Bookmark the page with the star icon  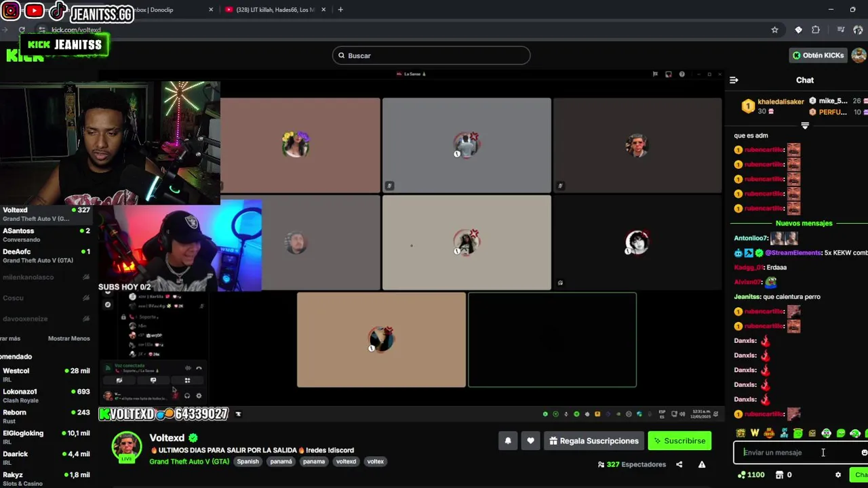pos(774,30)
